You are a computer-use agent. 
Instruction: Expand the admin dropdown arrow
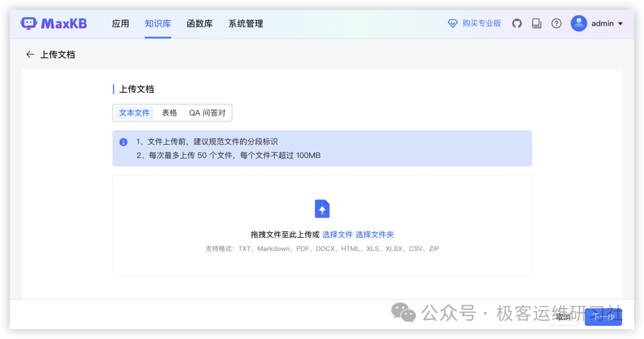click(x=620, y=24)
